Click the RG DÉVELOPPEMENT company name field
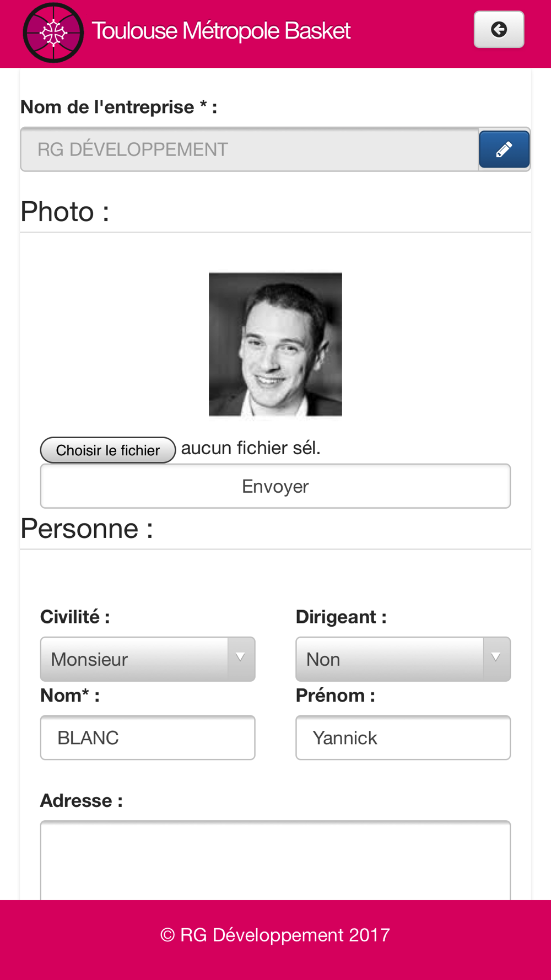The image size is (551, 980). [250, 149]
